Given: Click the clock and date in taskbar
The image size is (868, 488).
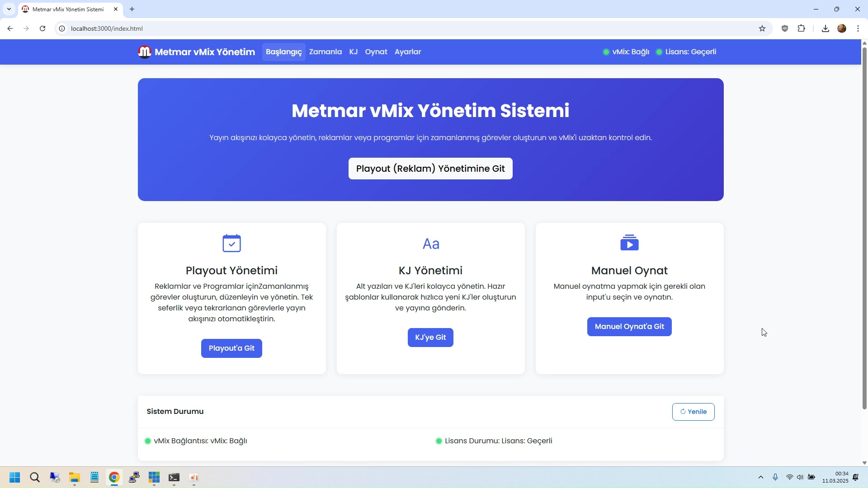Looking at the screenshot, I should point(835,477).
